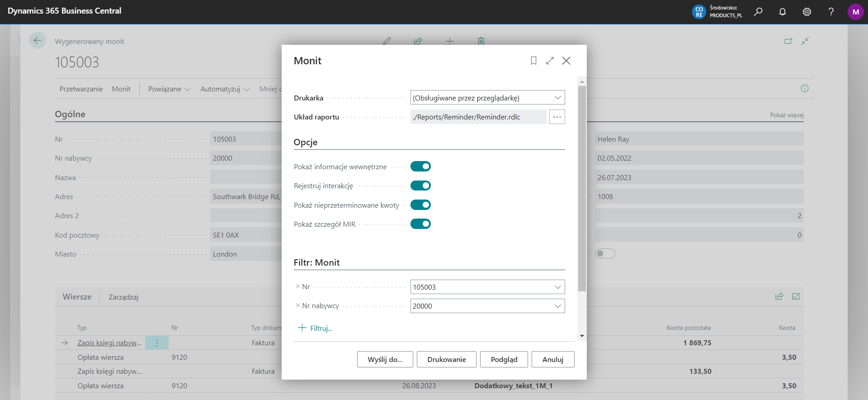This screenshot has height=400, width=868.
Task: Click the Filtr: Monit section heading
Action: pyautogui.click(x=316, y=262)
